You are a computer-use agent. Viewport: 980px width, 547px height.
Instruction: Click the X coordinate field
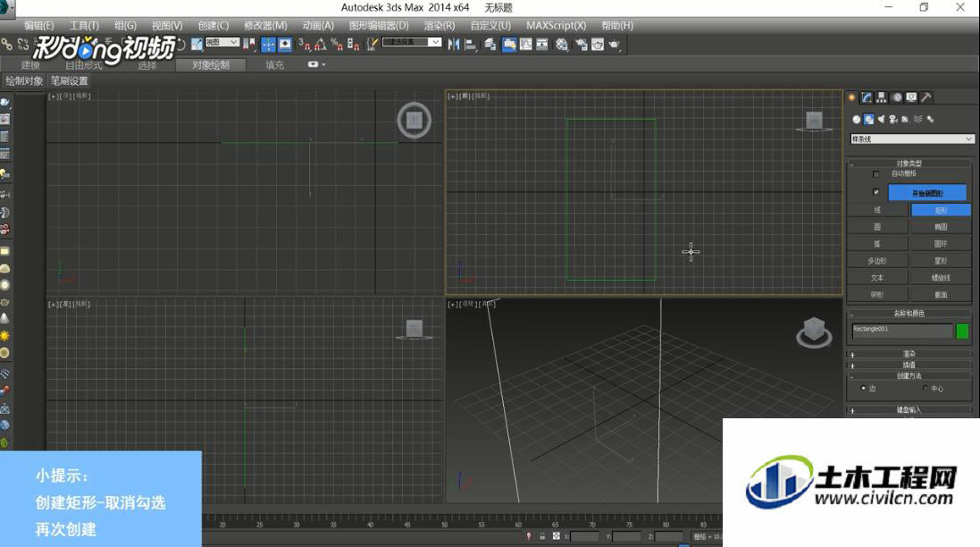[584, 536]
